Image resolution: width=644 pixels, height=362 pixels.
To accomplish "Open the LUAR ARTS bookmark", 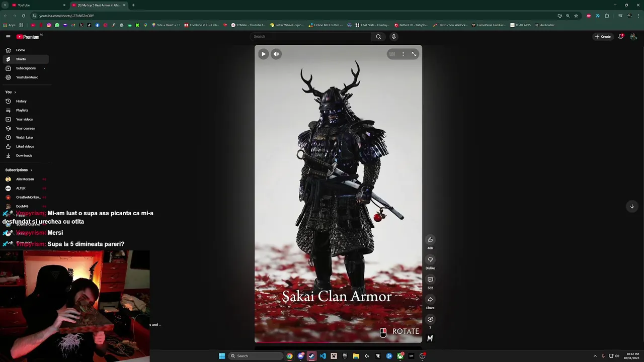I will pos(520,25).
